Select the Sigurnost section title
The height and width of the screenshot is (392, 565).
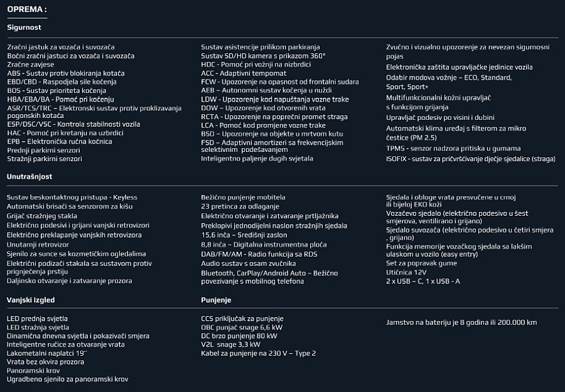24,28
